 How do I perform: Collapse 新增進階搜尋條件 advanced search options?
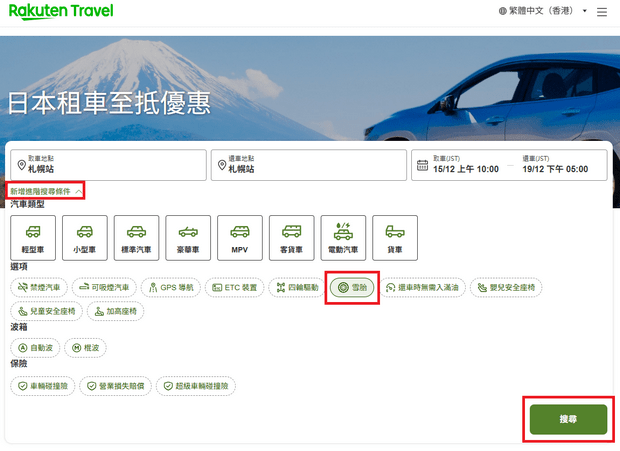[x=46, y=191]
